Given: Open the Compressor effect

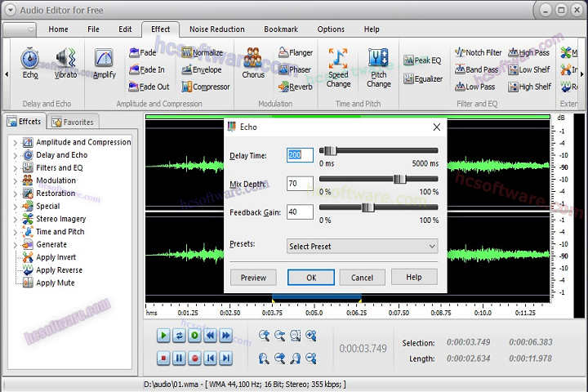Looking at the screenshot, I should (206, 87).
